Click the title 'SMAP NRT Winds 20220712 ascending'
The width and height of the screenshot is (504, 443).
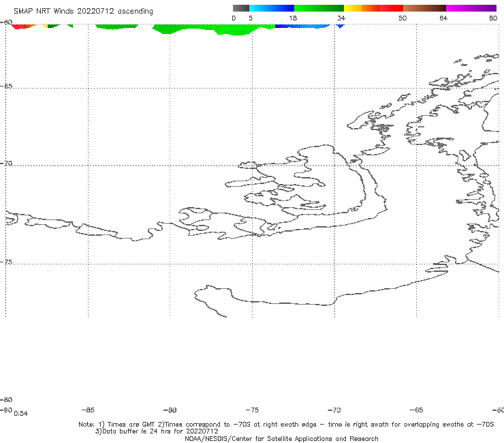pos(83,12)
